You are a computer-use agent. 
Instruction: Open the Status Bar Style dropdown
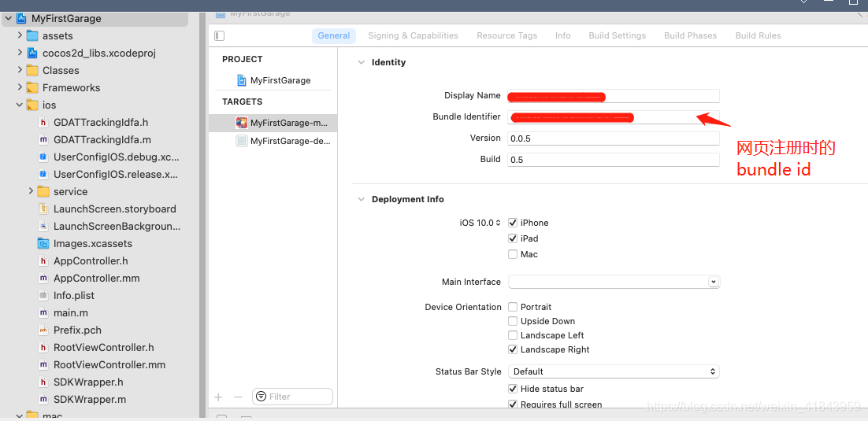(x=614, y=371)
